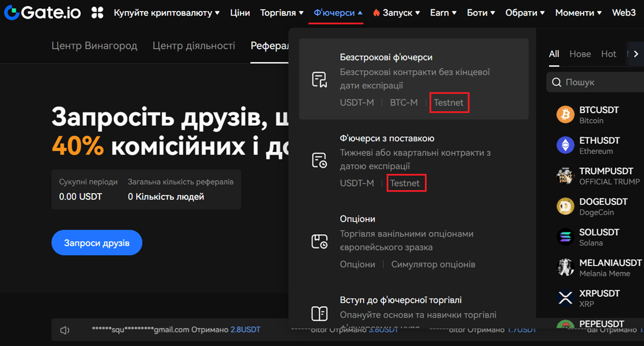The height and width of the screenshot is (346, 644).
Task: Show more tabs with right chevron
Action: tap(636, 54)
